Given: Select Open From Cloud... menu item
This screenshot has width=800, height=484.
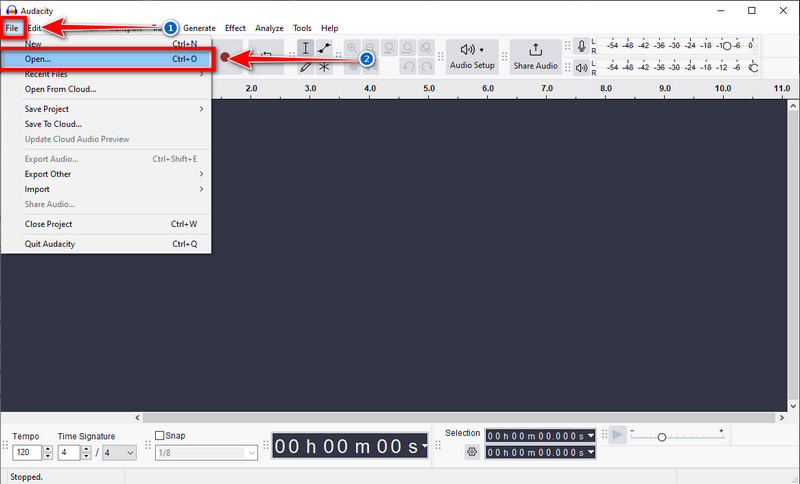Looking at the screenshot, I should pyautogui.click(x=106, y=89).
